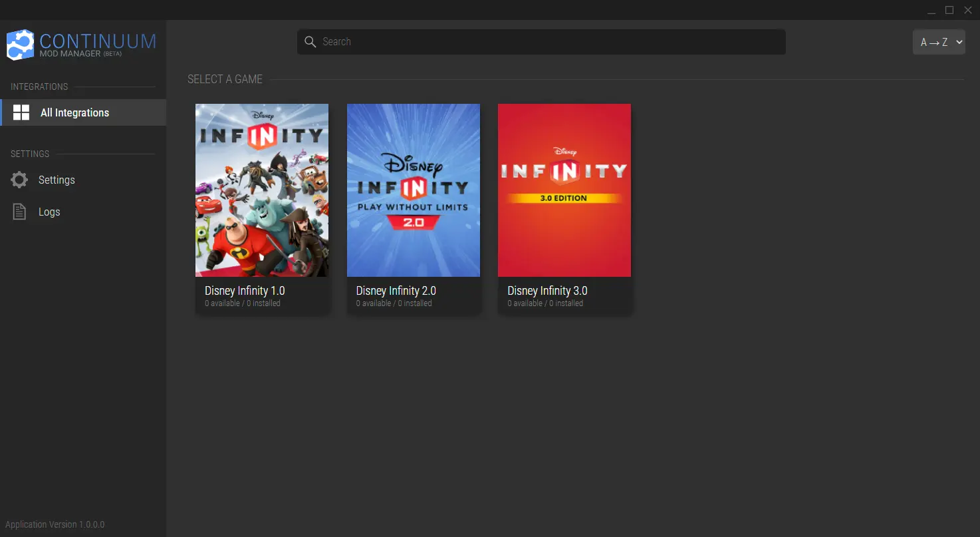Open the Logs page
The image size is (980, 537).
[x=83, y=212]
